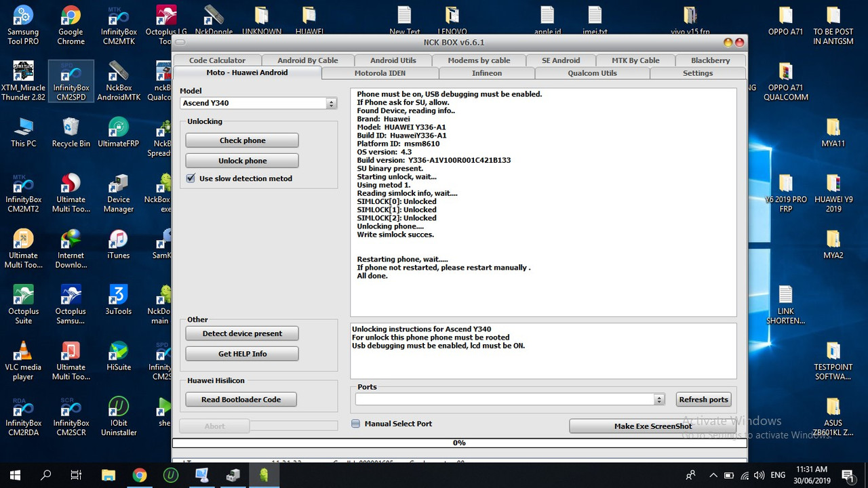
Task: Open VLC media player shortcut
Action: [23, 361]
